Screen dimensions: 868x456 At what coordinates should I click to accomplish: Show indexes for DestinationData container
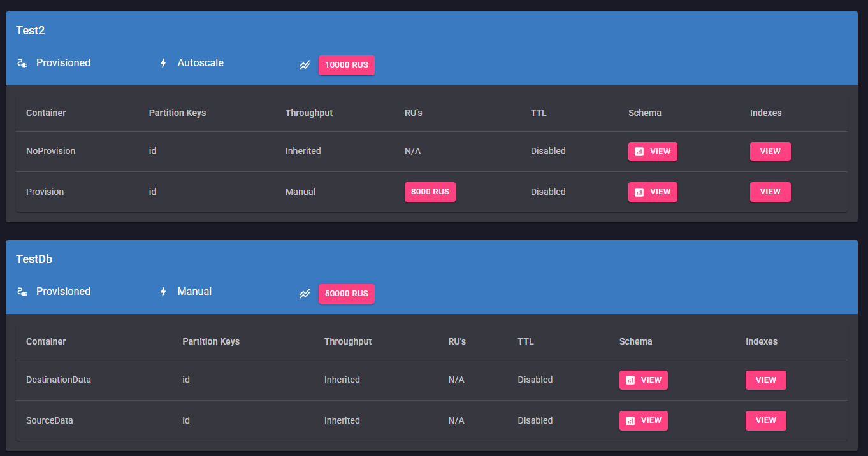[x=765, y=380]
